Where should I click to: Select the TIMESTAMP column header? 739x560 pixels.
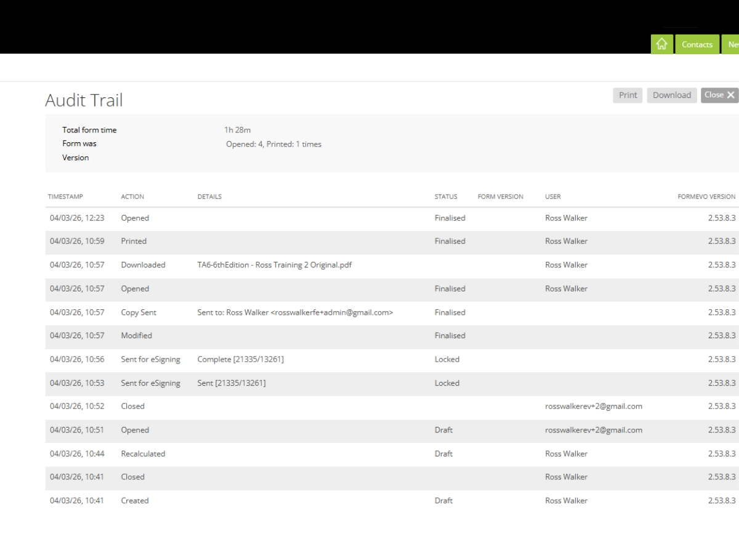(65, 197)
